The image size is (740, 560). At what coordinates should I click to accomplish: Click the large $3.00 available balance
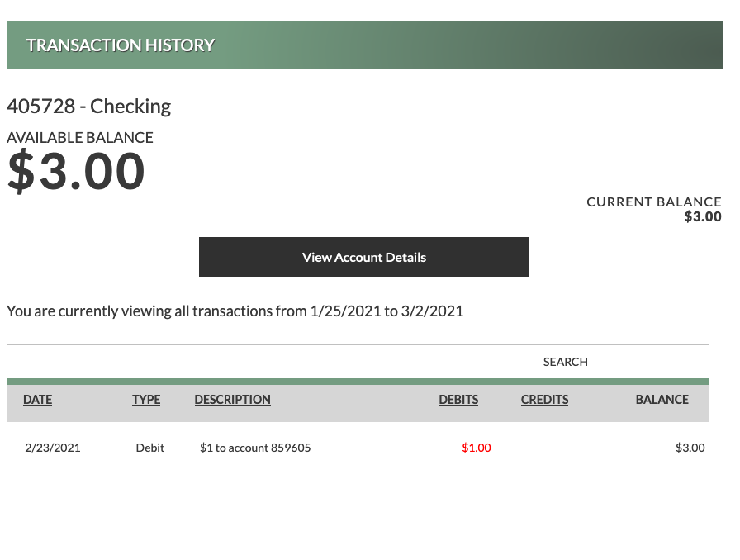(x=76, y=171)
